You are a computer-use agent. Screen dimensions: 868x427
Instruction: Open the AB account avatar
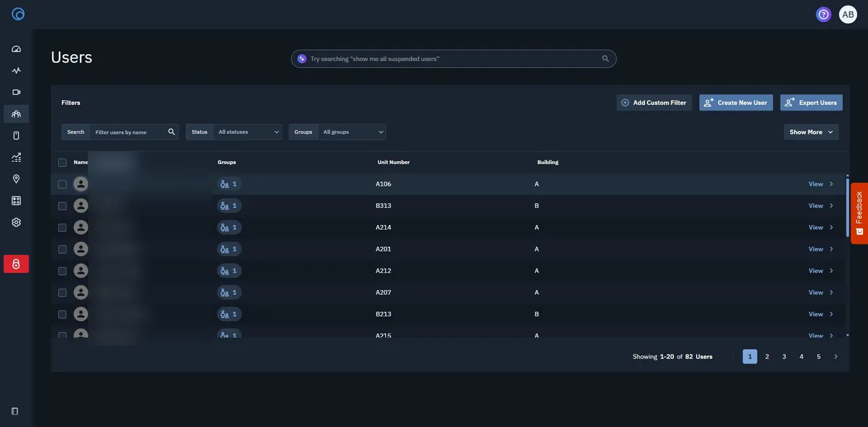click(848, 14)
